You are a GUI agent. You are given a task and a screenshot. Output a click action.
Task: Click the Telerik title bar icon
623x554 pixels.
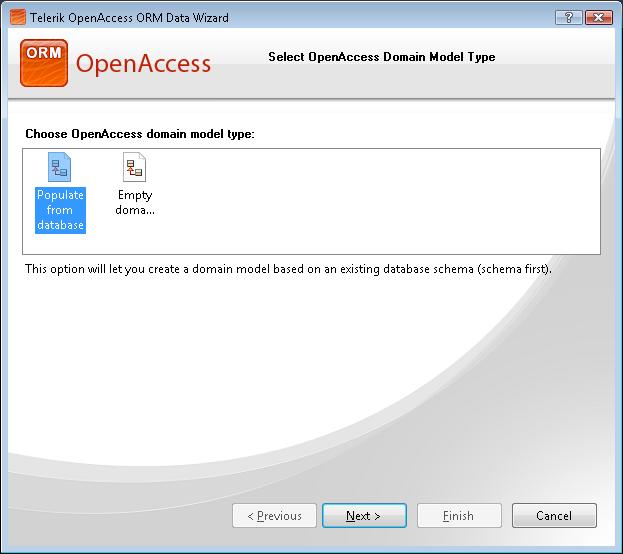[x=17, y=17]
